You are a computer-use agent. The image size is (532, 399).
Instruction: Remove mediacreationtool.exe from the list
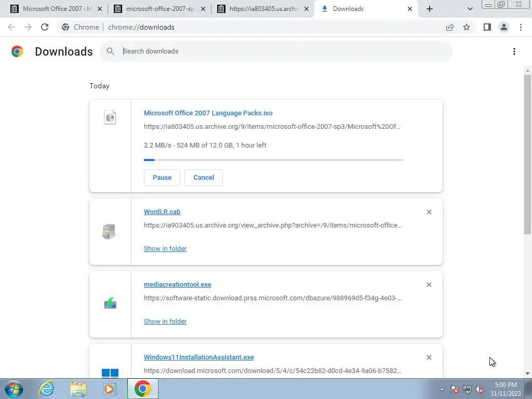(x=429, y=285)
